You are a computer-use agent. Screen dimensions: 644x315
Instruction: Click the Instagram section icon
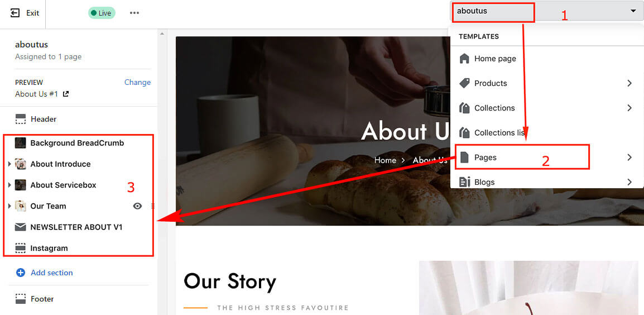(20, 248)
